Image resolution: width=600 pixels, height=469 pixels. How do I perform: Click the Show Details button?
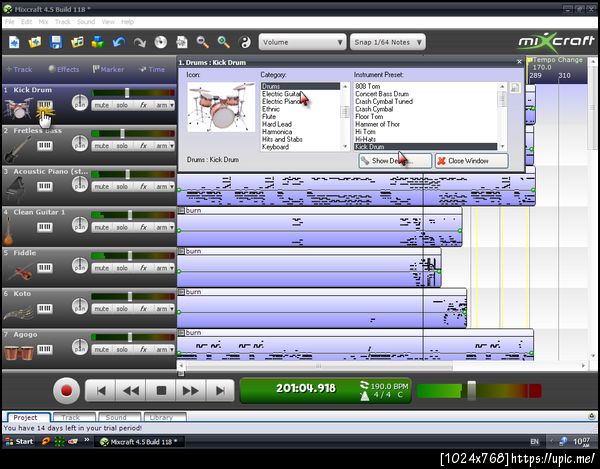click(x=395, y=161)
